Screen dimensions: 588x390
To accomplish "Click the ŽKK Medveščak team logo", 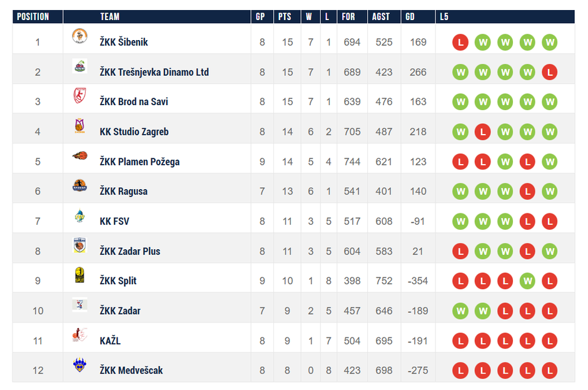I will (x=79, y=366).
